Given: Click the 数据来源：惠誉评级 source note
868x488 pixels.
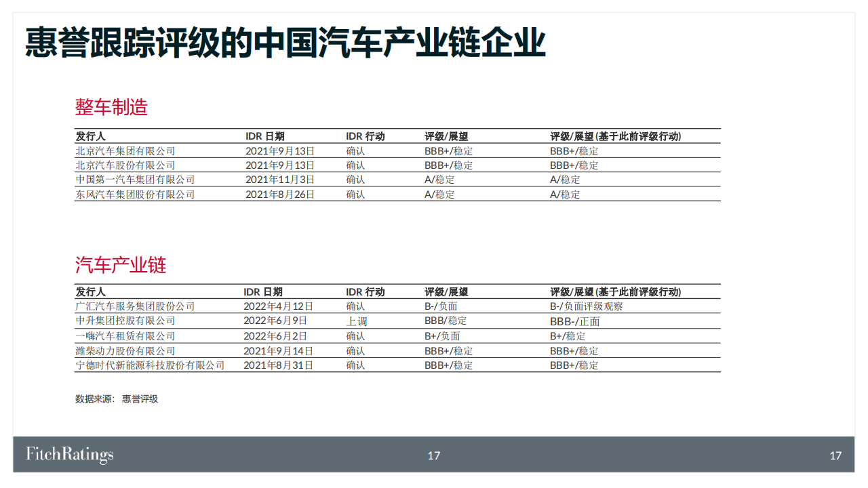Looking at the screenshot, I should click(x=117, y=399).
